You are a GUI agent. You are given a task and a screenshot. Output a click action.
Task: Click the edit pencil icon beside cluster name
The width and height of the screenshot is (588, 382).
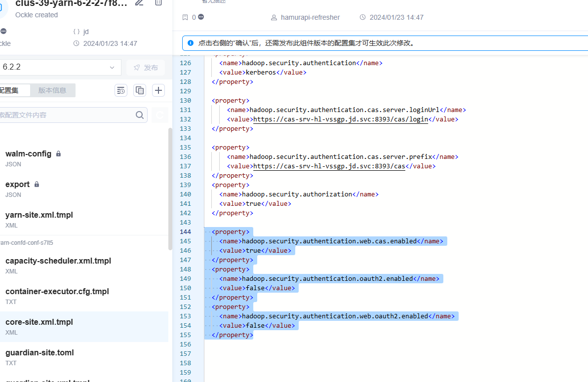point(140,2)
